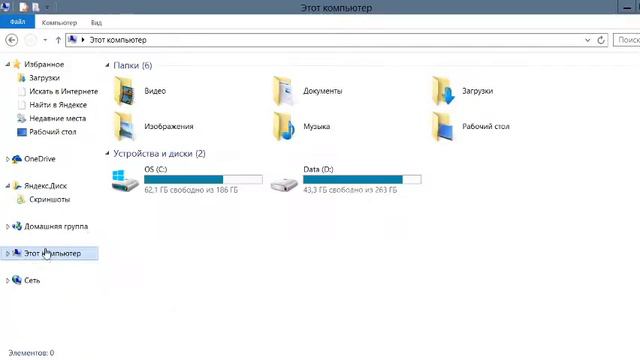640x360 pixels.
Task: Click inside the Поиск search field
Action: (627, 40)
